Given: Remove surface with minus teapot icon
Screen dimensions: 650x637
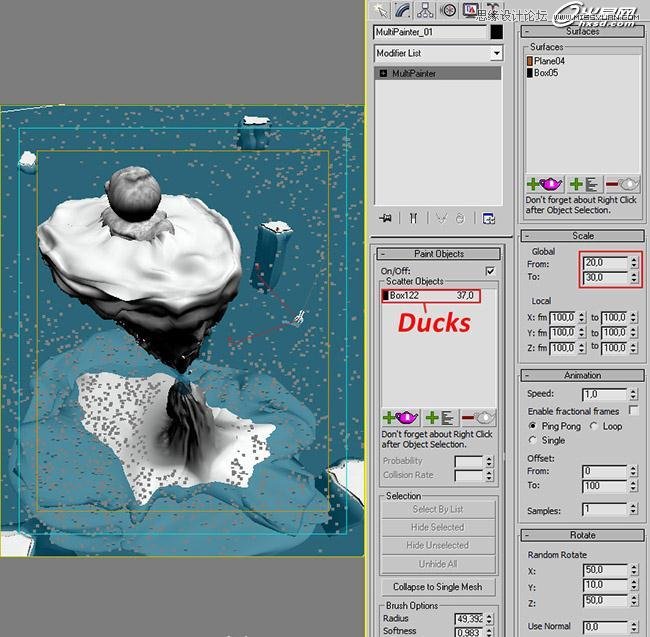Looking at the screenshot, I should (x=621, y=184).
